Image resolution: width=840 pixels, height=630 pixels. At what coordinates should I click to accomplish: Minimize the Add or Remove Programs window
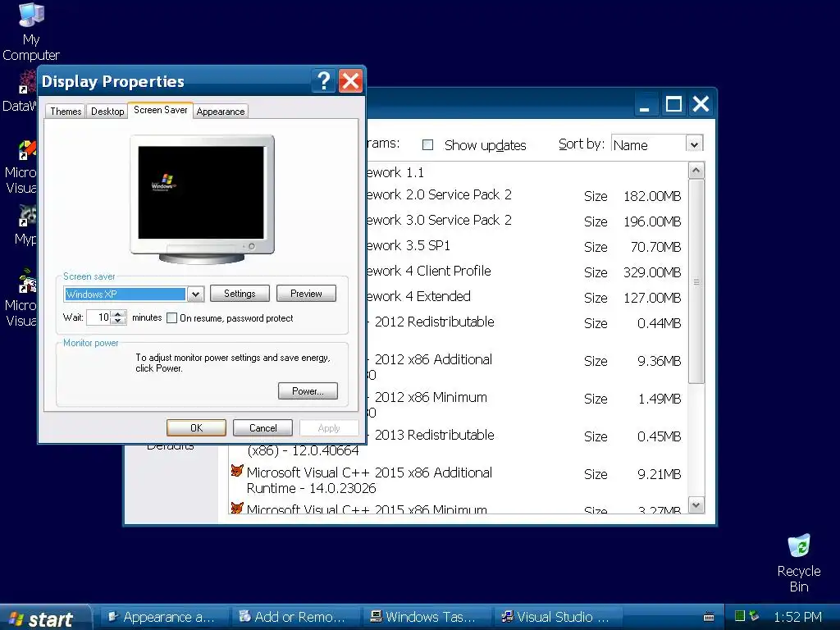coord(645,104)
